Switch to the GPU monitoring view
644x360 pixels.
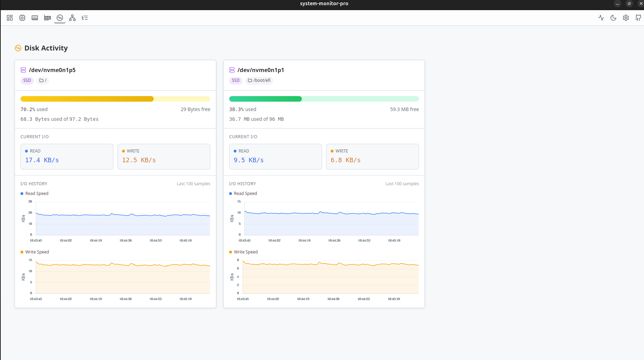(47, 18)
